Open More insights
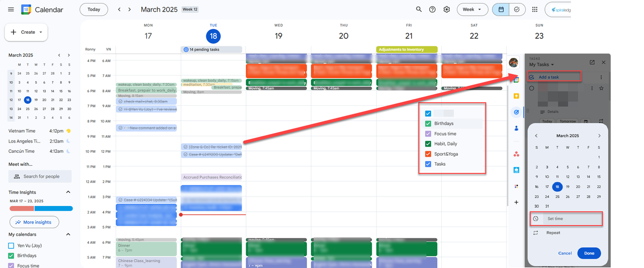Image resolution: width=644 pixels, height=268 pixels. tap(34, 222)
